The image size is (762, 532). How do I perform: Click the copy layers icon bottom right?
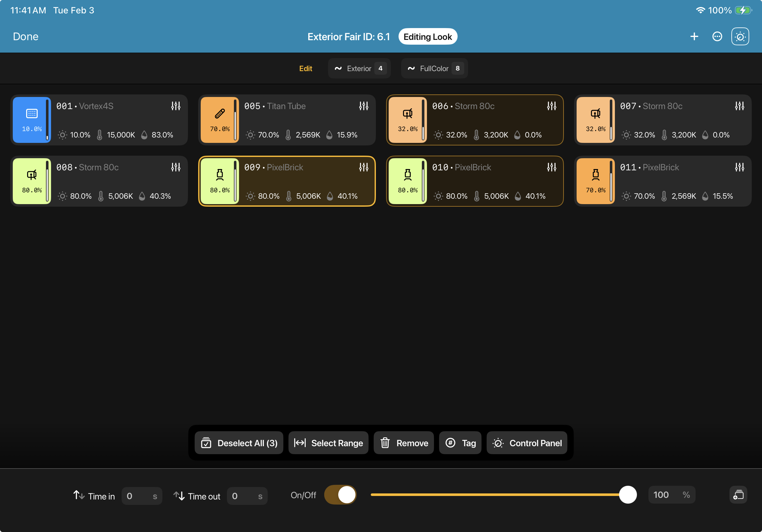pyautogui.click(x=738, y=495)
